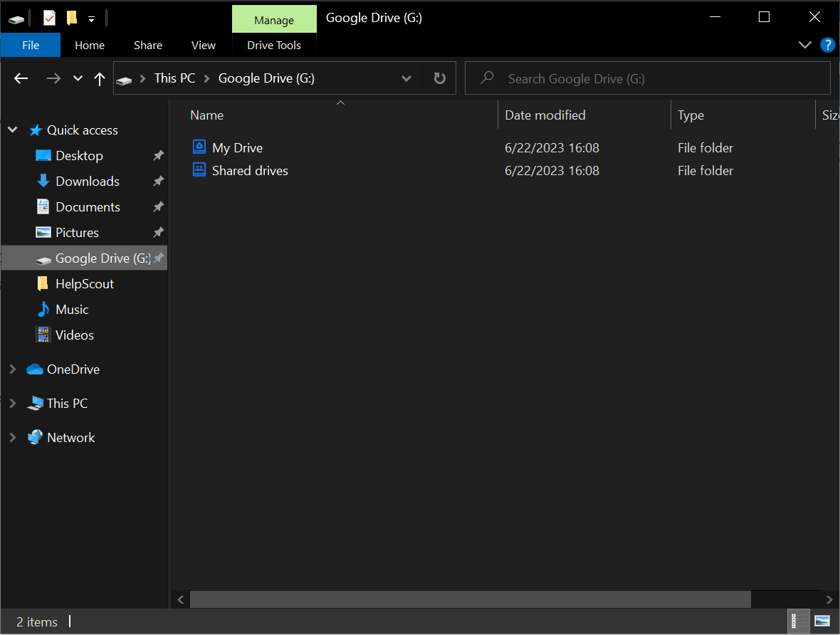
Task: Click This PC in breadcrumb path
Action: tap(174, 78)
